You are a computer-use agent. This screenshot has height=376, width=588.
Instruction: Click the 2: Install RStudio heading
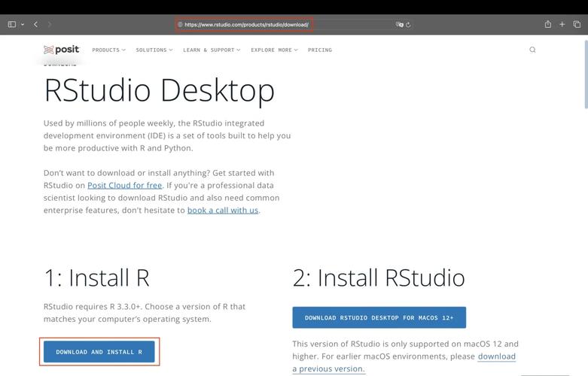[x=379, y=277]
